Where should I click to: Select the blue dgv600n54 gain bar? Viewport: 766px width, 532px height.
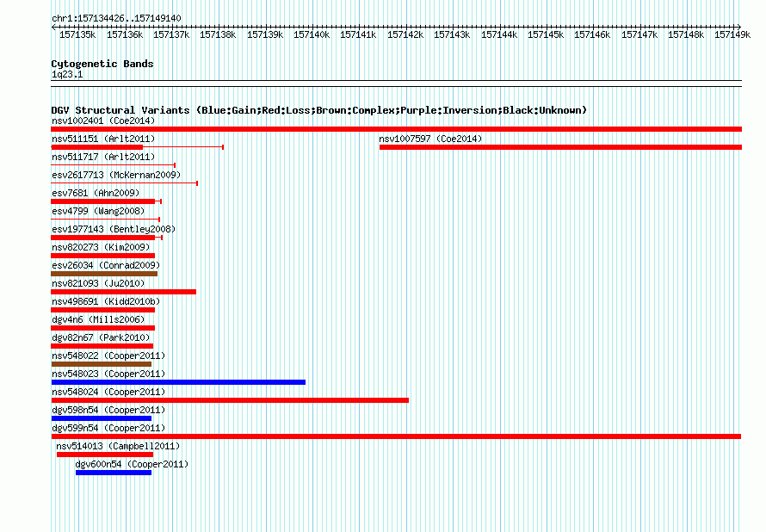coord(114,473)
